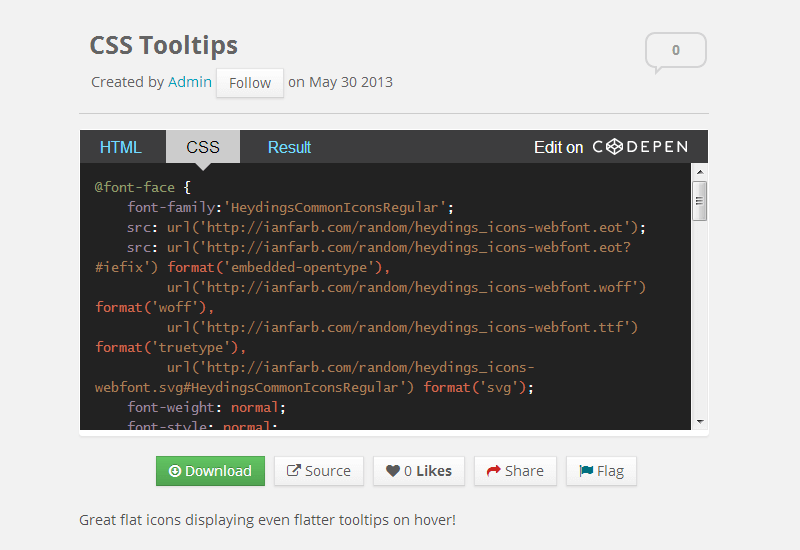Click the blue Flag icon
Screen dimensions: 800x550
pyautogui.click(x=586, y=471)
